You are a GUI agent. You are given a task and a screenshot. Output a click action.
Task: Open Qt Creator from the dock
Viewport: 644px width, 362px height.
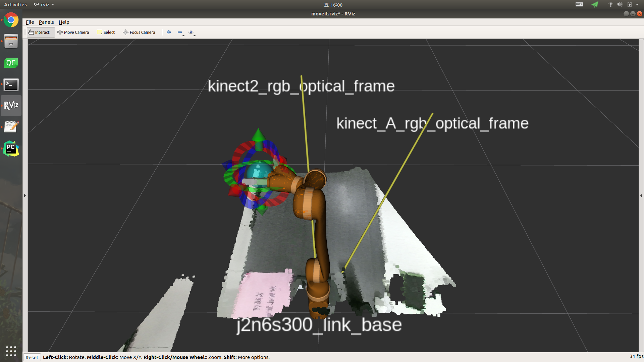click(x=11, y=63)
